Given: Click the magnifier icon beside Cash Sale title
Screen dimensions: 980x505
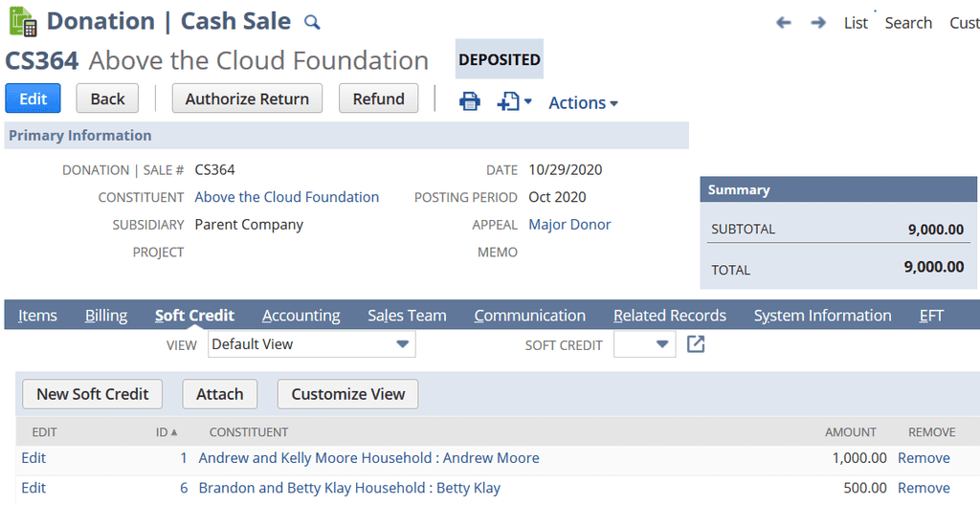Looking at the screenshot, I should [x=312, y=23].
